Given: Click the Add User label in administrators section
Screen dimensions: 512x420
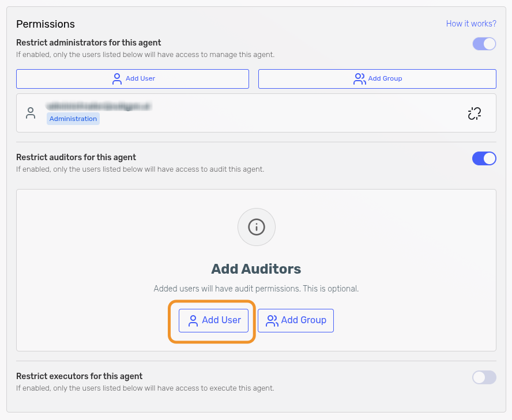Looking at the screenshot, I should (x=141, y=79).
